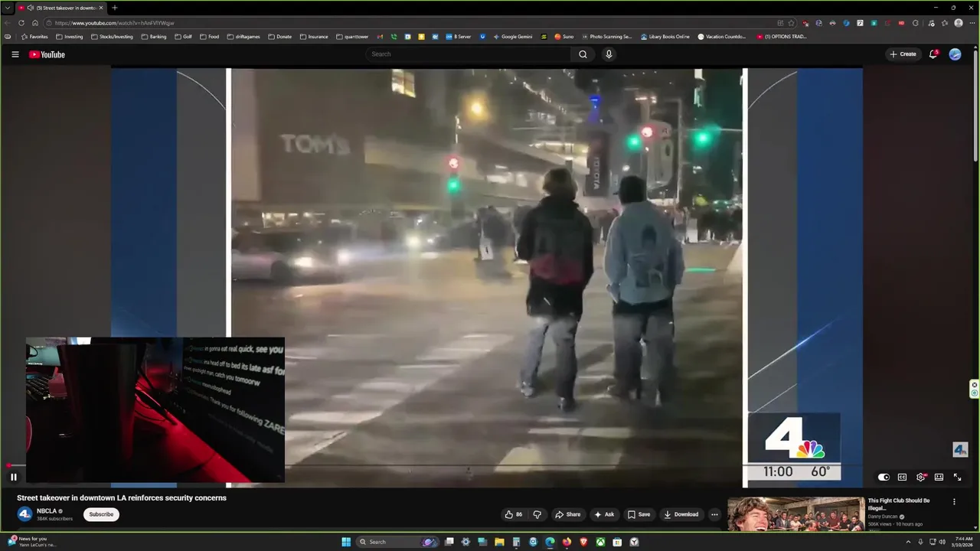Open the browser tab list dropdown
The height and width of the screenshot is (551, 980).
click(9, 8)
